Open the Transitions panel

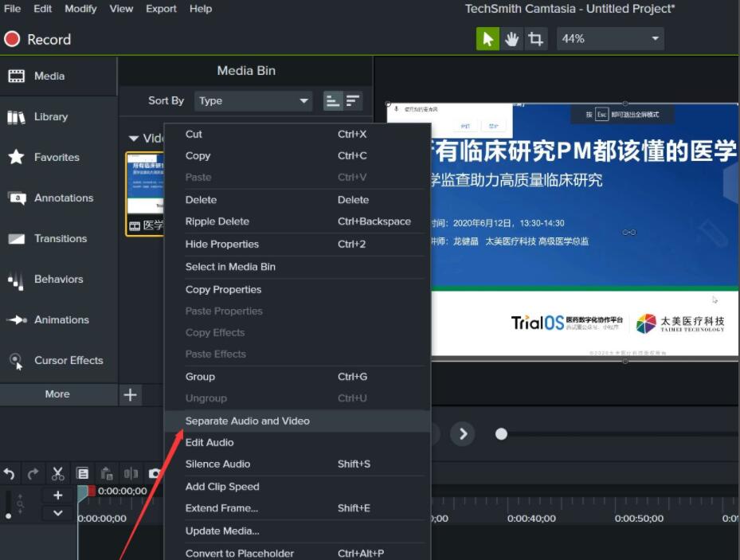tap(60, 238)
